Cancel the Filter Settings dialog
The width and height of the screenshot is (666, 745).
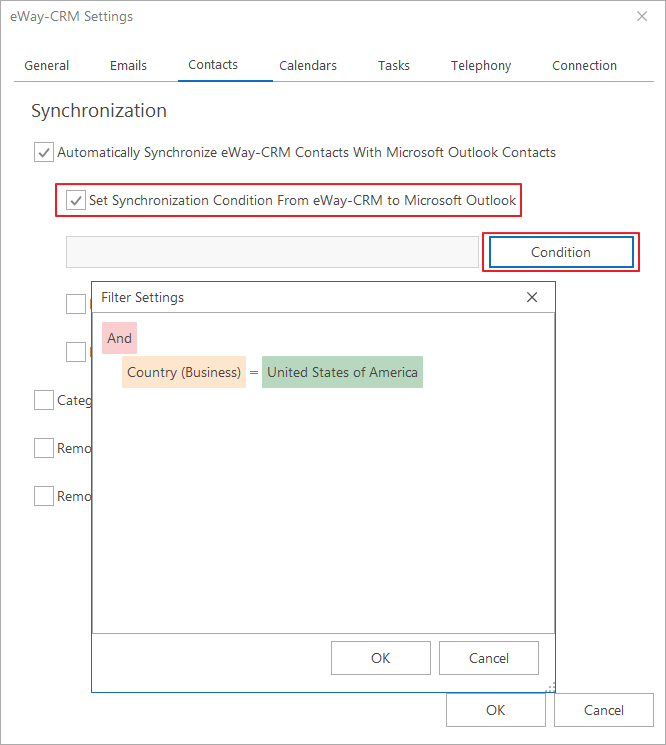(x=489, y=658)
